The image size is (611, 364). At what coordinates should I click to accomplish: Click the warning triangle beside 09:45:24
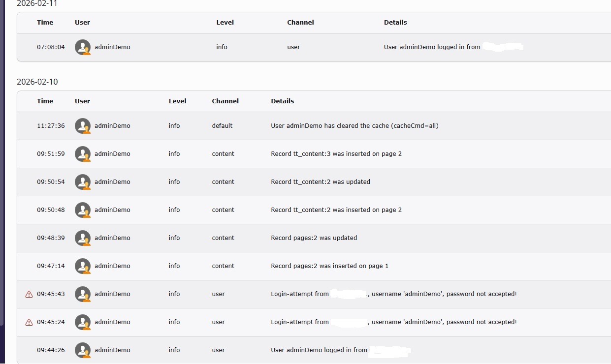pos(29,322)
